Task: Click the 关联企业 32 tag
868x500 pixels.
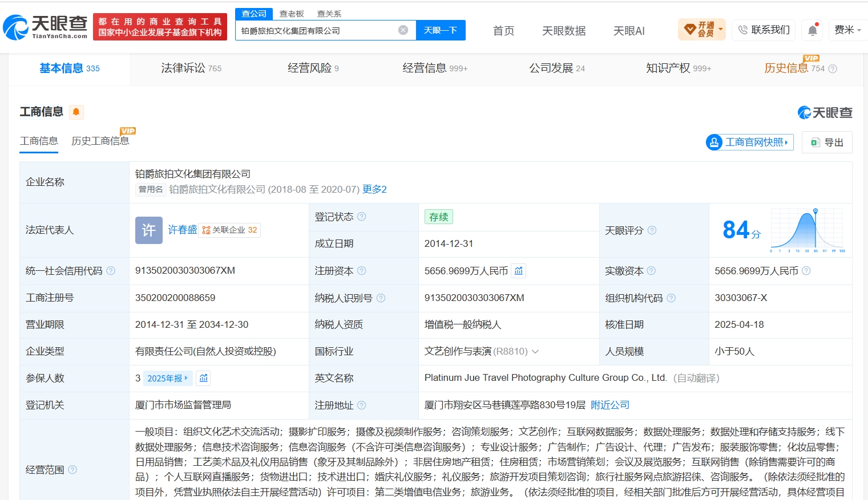Action: (229, 230)
